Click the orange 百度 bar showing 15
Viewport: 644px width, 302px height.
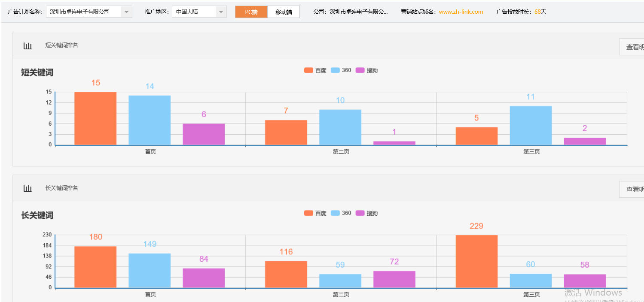pyautogui.click(x=95, y=118)
